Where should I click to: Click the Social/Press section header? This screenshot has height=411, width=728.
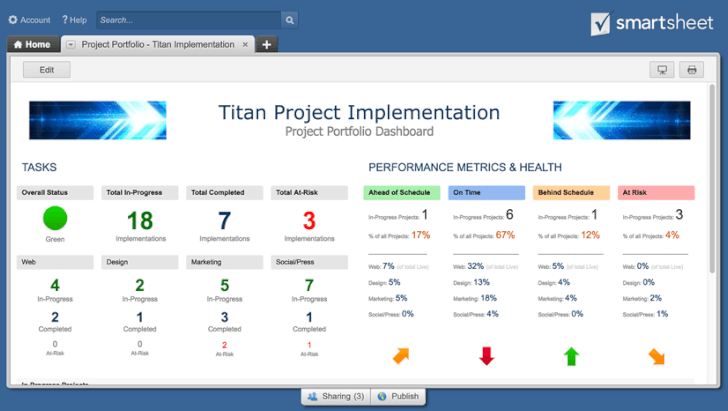(x=309, y=262)
